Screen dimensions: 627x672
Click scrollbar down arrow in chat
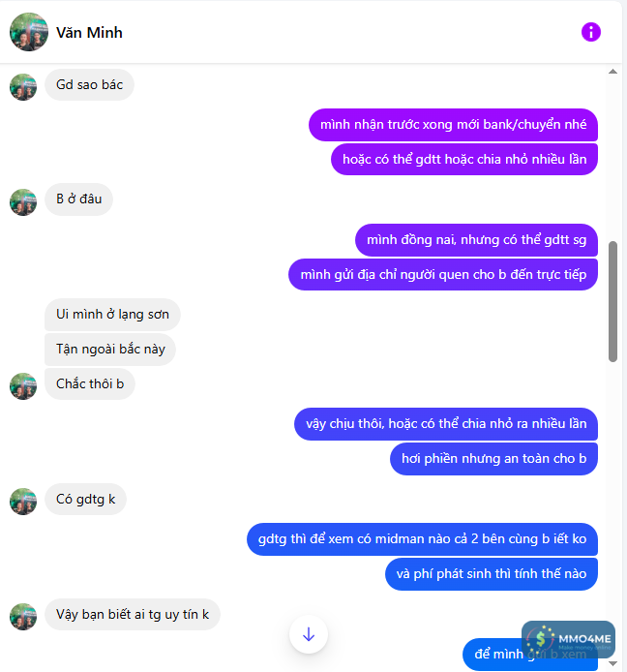[612, 663]
